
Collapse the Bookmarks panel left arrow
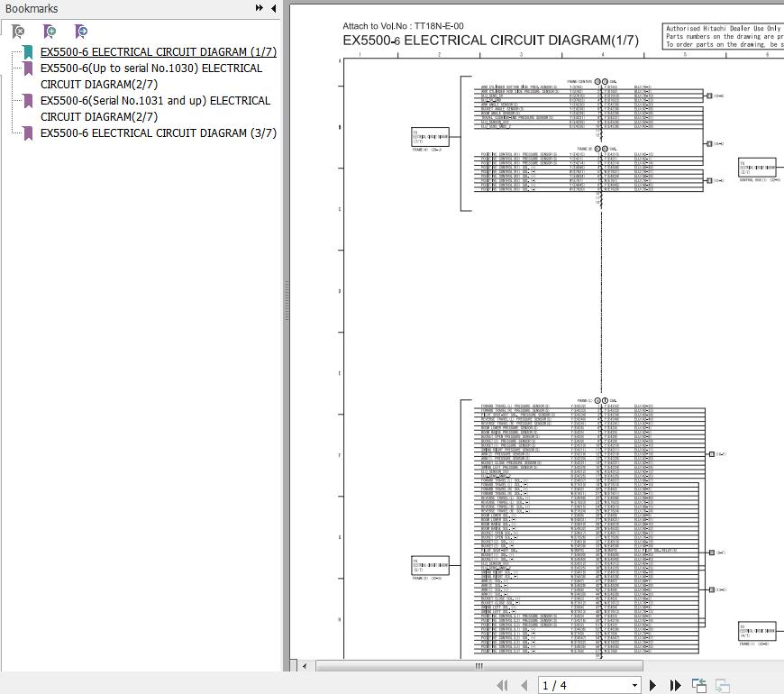click(274, 8)
